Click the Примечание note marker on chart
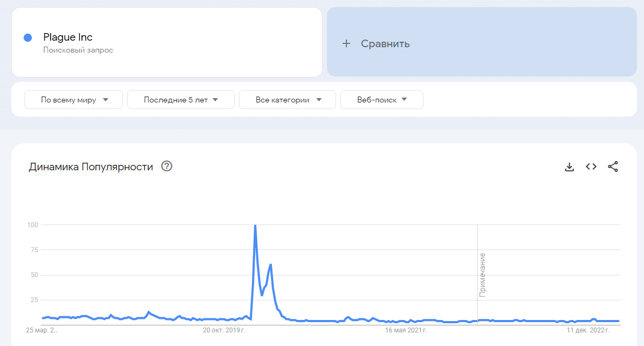644x346 pixels. coord(482,274)
